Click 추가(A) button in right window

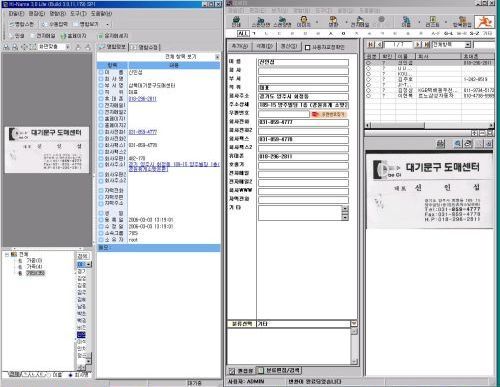tap(240, 46)
